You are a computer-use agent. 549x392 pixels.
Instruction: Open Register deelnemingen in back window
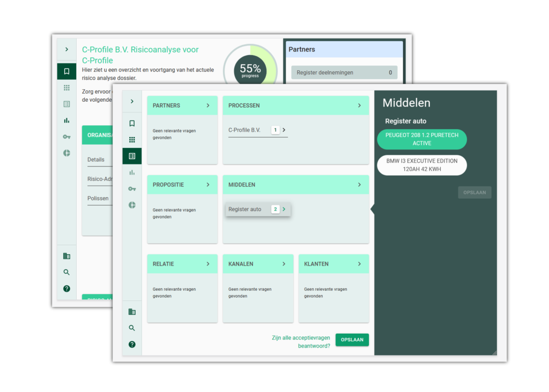pyautogui.click(x=344, y=72)
